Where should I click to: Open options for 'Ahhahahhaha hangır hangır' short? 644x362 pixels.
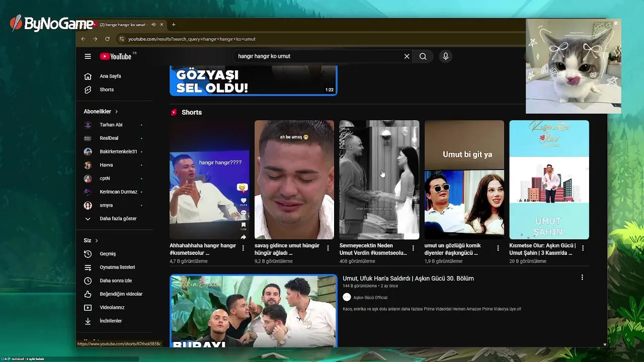[243, 248]
